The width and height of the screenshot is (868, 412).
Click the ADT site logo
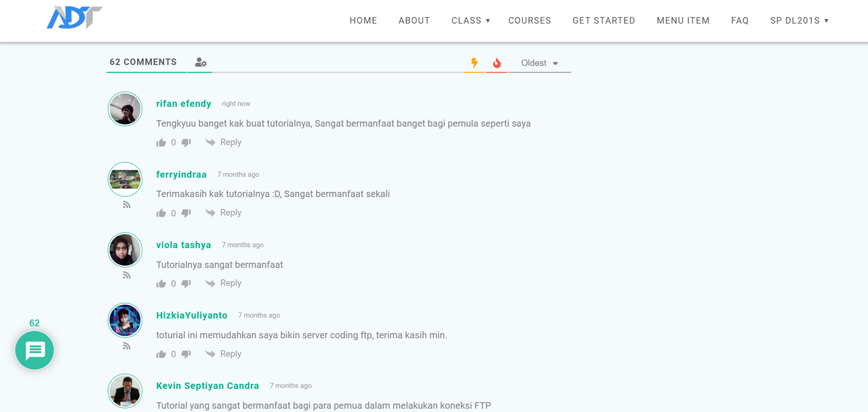pos(75,18)
